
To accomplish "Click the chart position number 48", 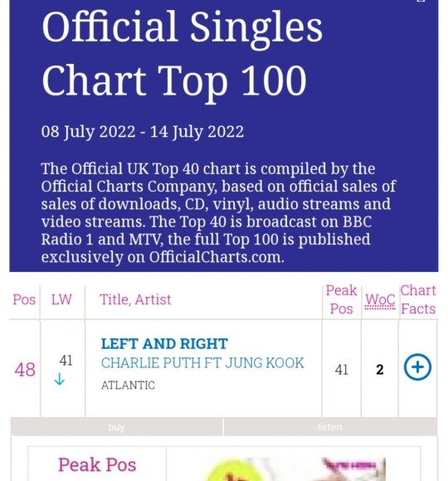I will pyautogui.click(x=25, y=369).
